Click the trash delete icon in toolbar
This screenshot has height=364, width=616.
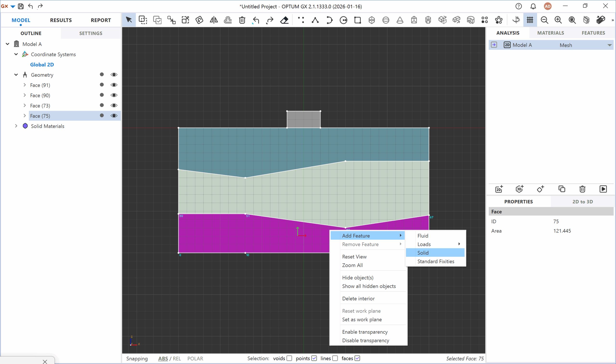pos(242,20)
